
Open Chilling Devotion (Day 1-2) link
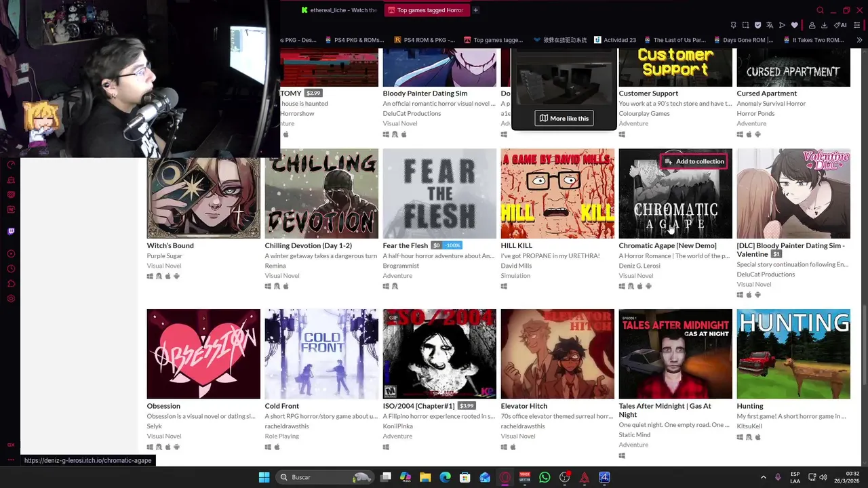click(308, 245)
